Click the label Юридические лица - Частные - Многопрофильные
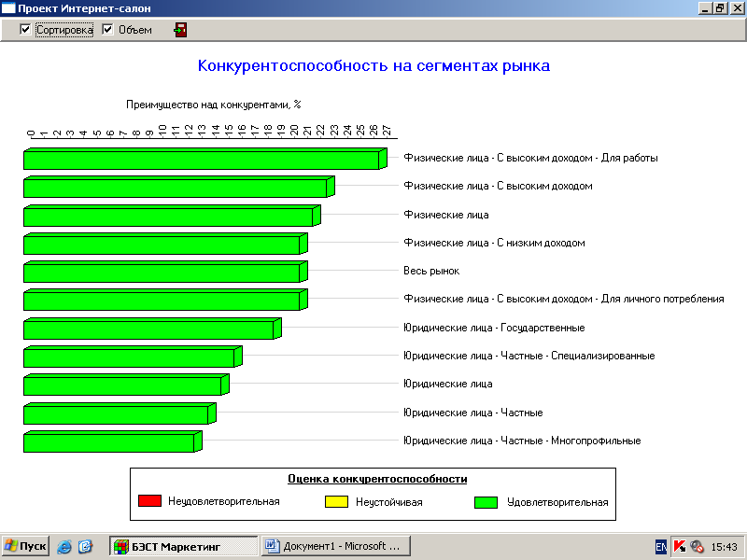 [x=522, y=441]
